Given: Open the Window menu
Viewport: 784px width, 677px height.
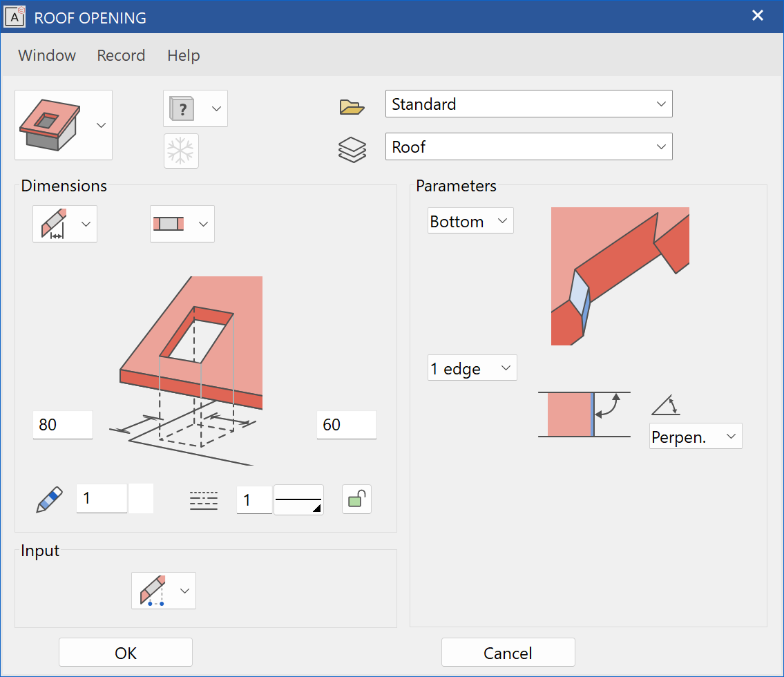Looking at the screenshot, I should [x=47, y=55].
